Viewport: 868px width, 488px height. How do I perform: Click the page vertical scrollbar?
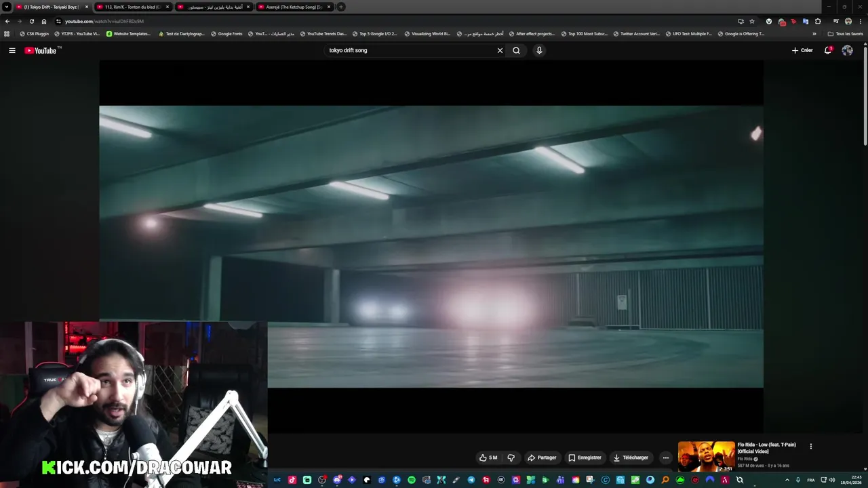(x=865, y=95)
